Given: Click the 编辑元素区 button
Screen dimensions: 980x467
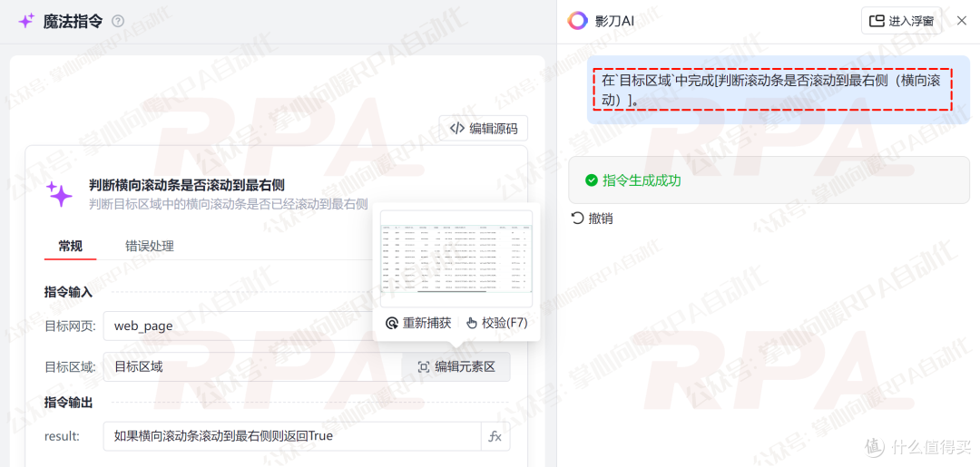Looking at the screenshot, I should point(456,367).
